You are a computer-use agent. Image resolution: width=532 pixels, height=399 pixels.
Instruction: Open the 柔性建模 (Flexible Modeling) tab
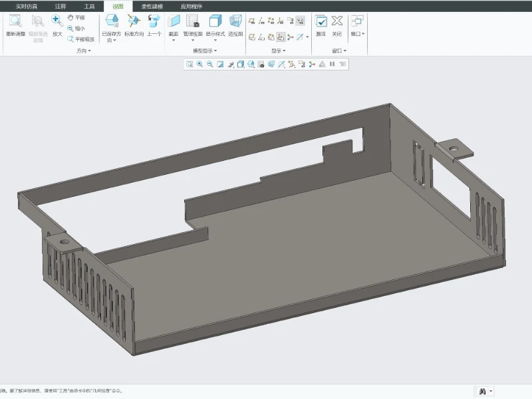pyautogui.click(x=152, y=6)
